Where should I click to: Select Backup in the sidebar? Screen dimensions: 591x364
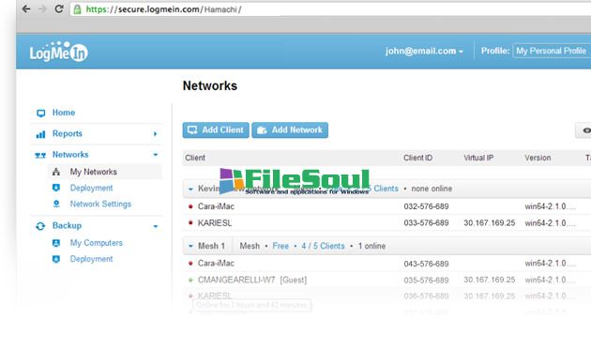(x=67, y=225)
